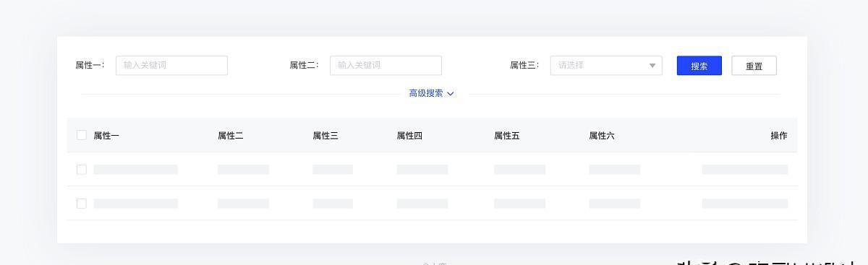Click the 操作 column header
The width and height of the screenshot is (868, 265).
point(779,136)
